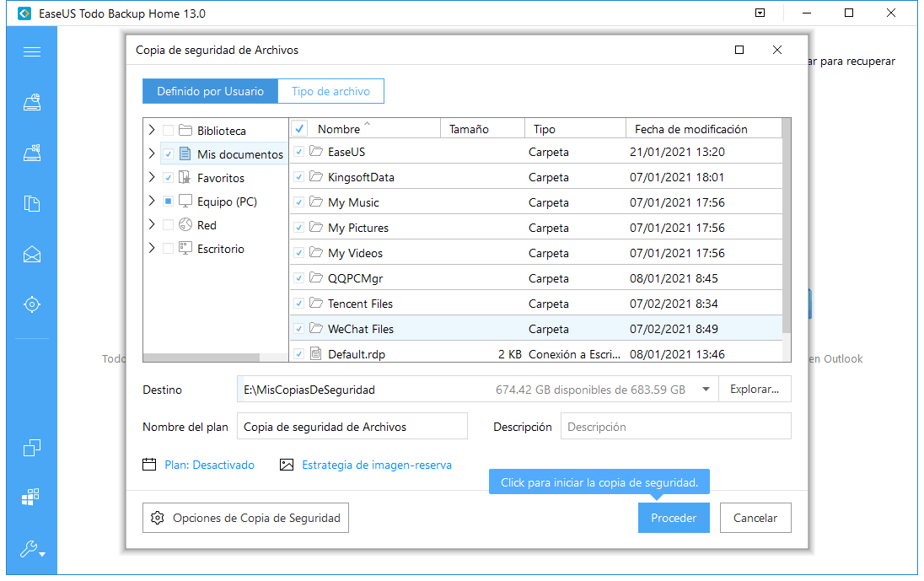Screen dimensions: 924x581
Task: Click the Red network globe icon
Action: (185, 224)
